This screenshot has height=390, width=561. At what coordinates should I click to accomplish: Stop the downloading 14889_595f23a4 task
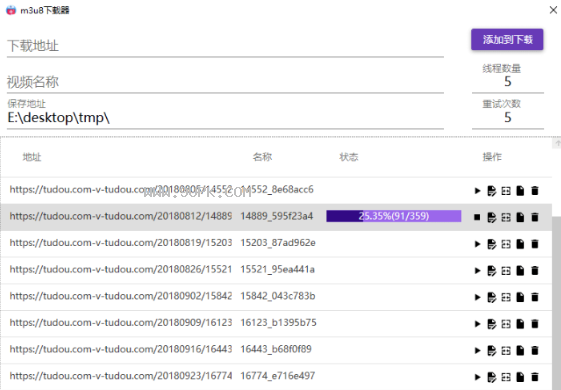(x=477, y=217)
